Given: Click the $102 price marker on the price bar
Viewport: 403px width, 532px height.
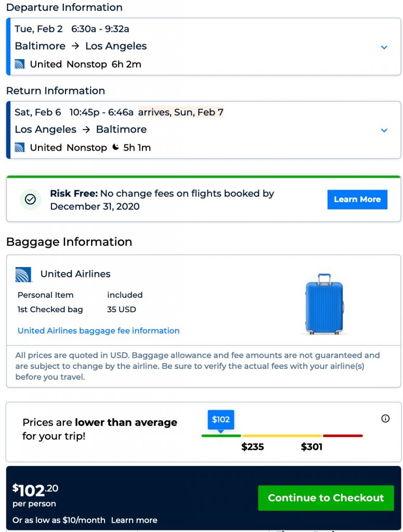Looking at the screenshot, I should click(221, 420).
